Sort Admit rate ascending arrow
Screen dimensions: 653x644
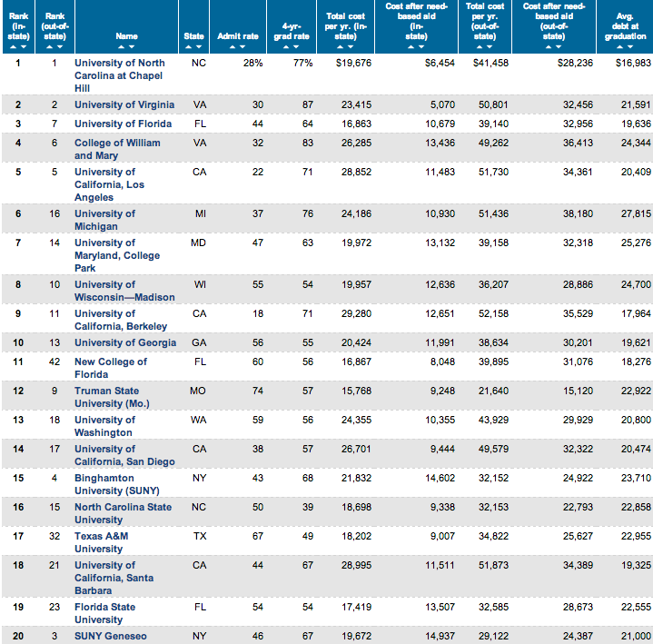233,47
